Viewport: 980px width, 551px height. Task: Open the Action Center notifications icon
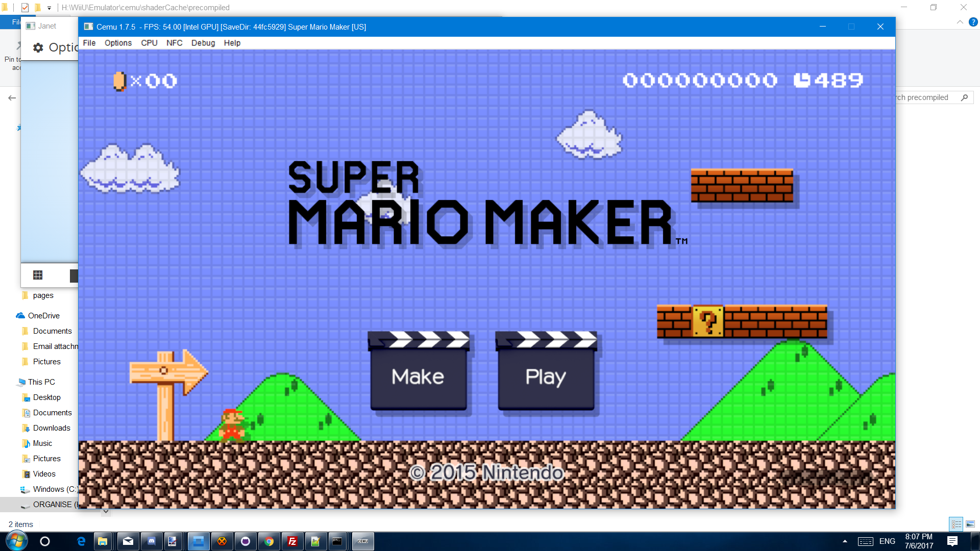coord(952,541)
